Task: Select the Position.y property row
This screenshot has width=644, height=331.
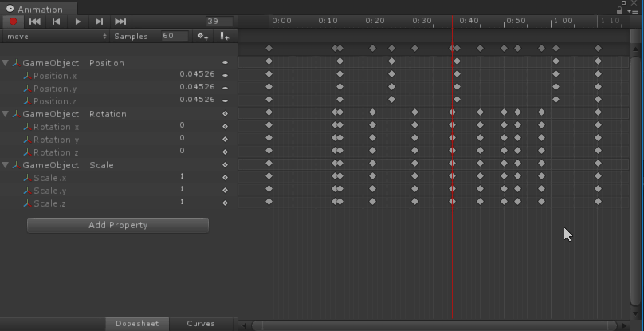Action: 119,89
